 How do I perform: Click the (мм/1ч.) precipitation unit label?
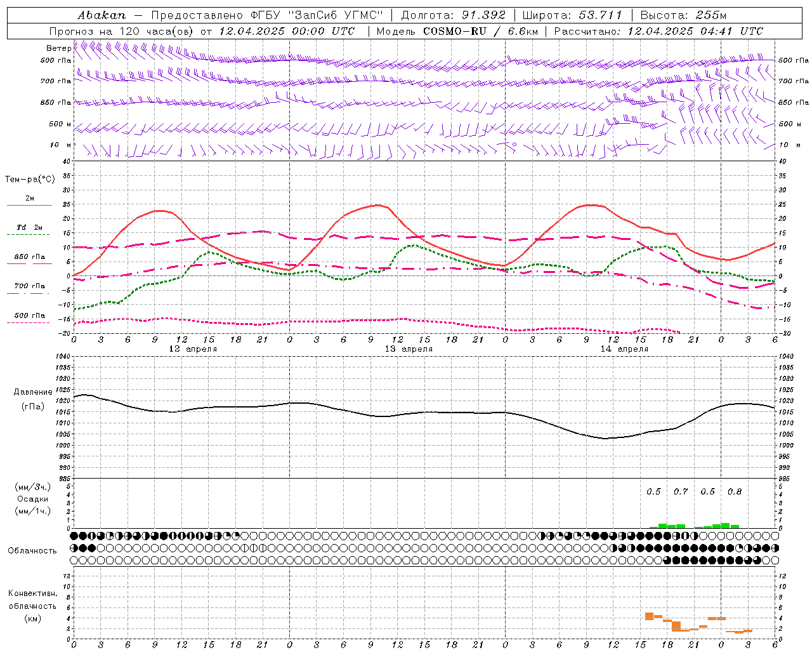[33, 511]
